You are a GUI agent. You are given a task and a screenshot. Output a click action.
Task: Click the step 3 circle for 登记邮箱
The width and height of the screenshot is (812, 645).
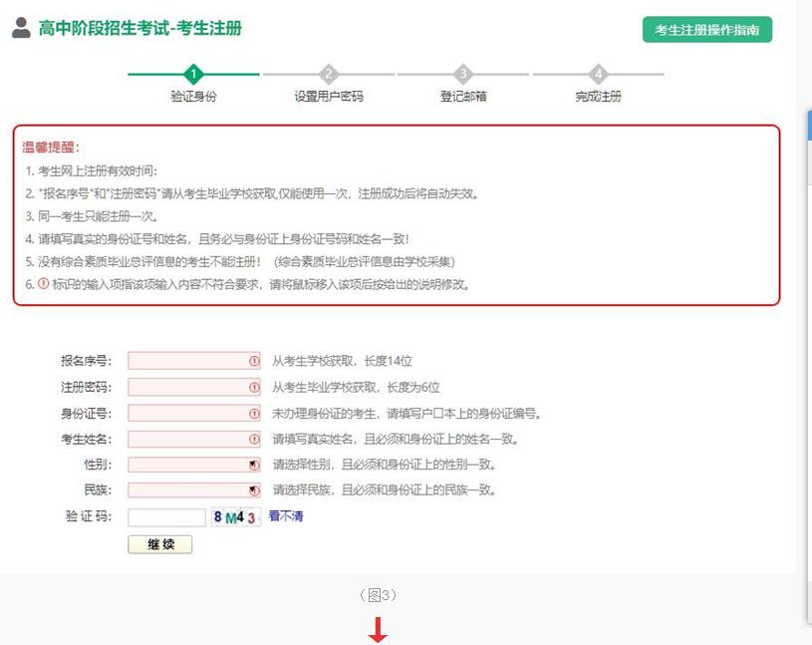tap(463, 73)
